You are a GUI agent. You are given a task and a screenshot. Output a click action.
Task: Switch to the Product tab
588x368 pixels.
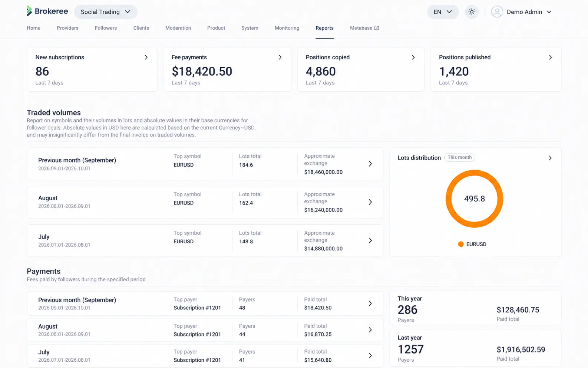(216, 28)
